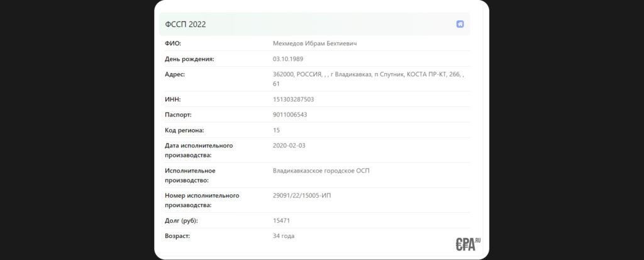Image resolution: width=644 pixels, height=260 pixels.
Task: Select the ФИО field label
Action: [x=173, y=43]
